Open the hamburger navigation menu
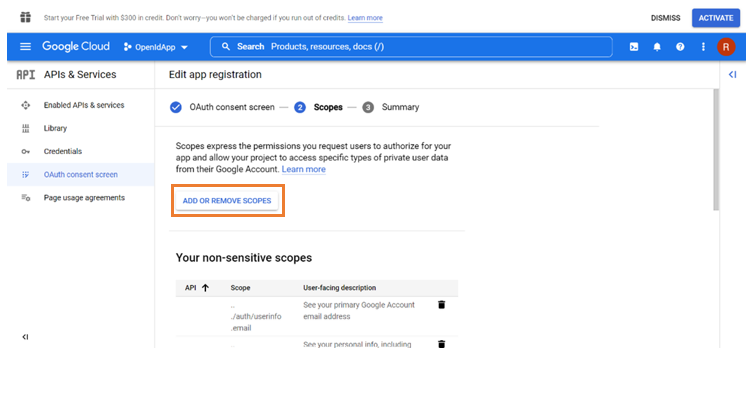This screenshot has width=756, height=397. point(25,46)
